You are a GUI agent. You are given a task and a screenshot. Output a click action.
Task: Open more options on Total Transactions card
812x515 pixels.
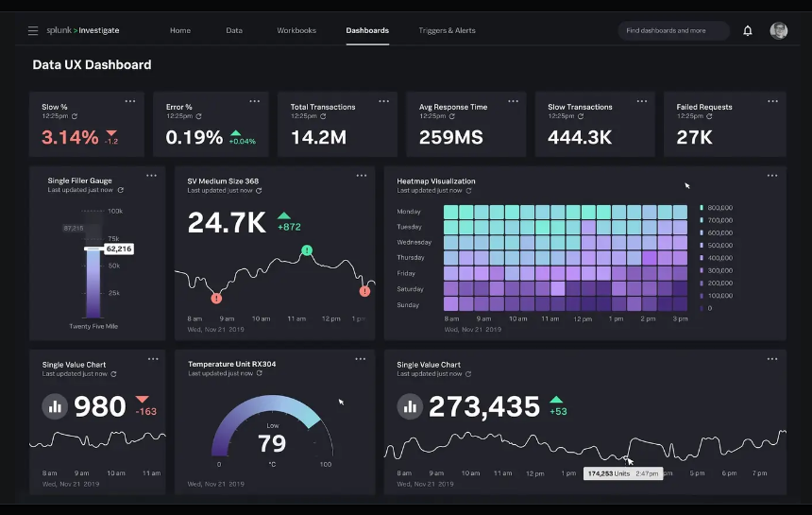click(383, 101)
